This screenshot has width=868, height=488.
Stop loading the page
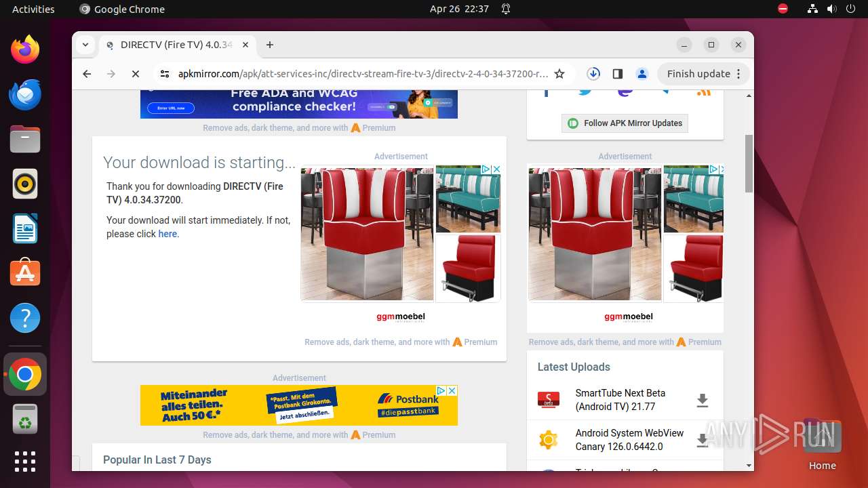pyautogui.click(x=136, y=74)
